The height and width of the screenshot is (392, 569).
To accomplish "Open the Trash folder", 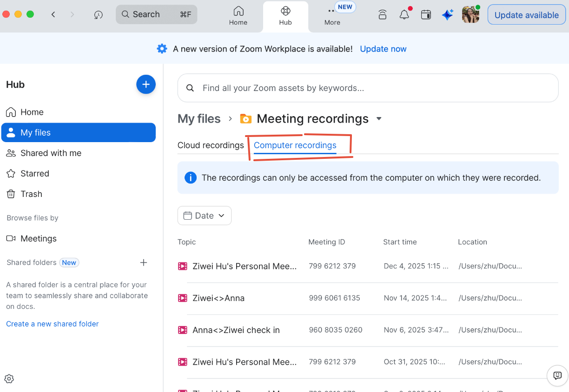I will click(78, 194).
